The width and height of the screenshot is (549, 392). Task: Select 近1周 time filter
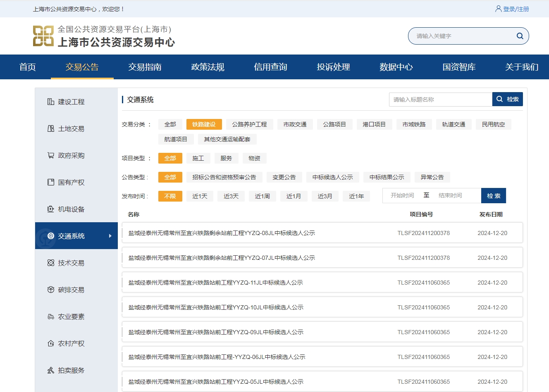263,196
